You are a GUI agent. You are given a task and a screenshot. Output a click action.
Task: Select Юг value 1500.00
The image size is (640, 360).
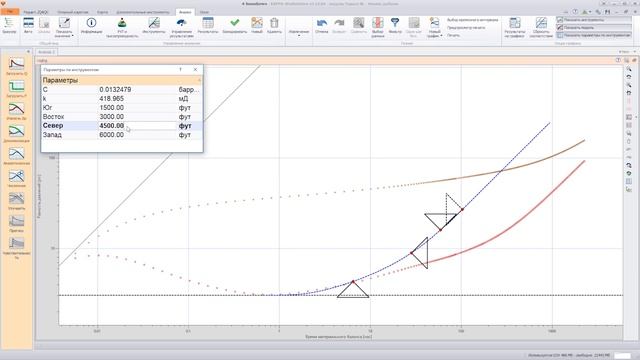click(x=111, y=107)
